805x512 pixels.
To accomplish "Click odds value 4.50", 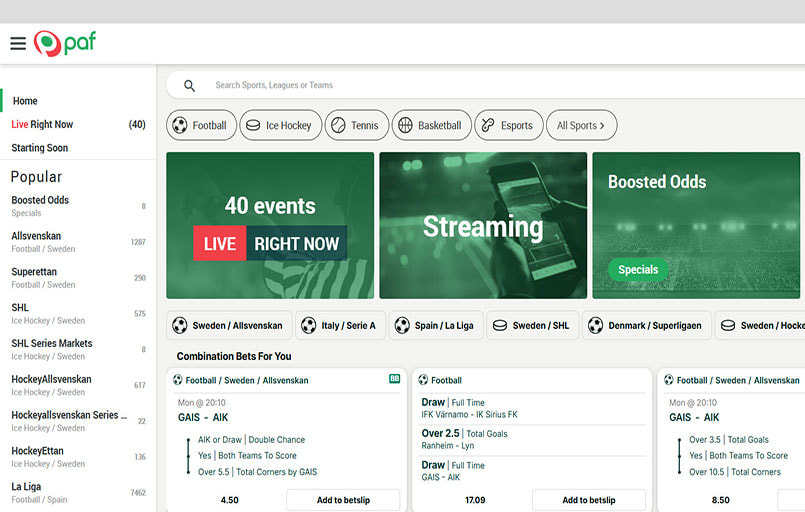I will coord(229,500).
